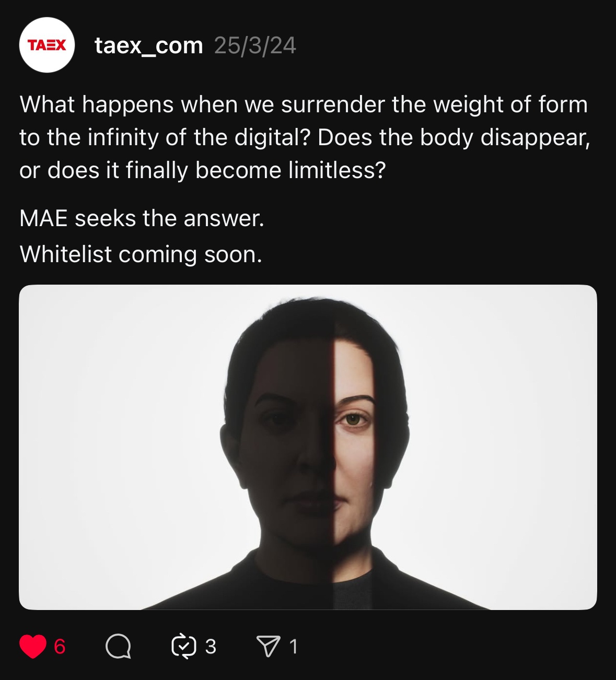This screenshot has width=616, height=680.
Task: Click the red TAEX logo text in avatar
Action: [47, 45]
